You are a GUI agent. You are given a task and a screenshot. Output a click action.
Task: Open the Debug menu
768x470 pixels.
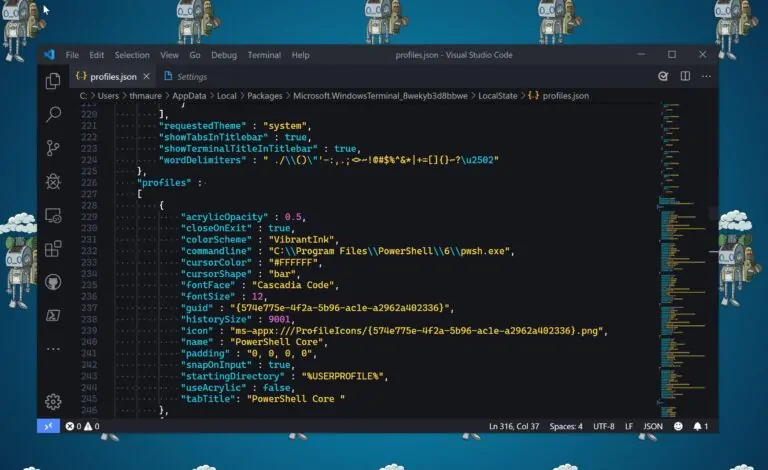224,55
